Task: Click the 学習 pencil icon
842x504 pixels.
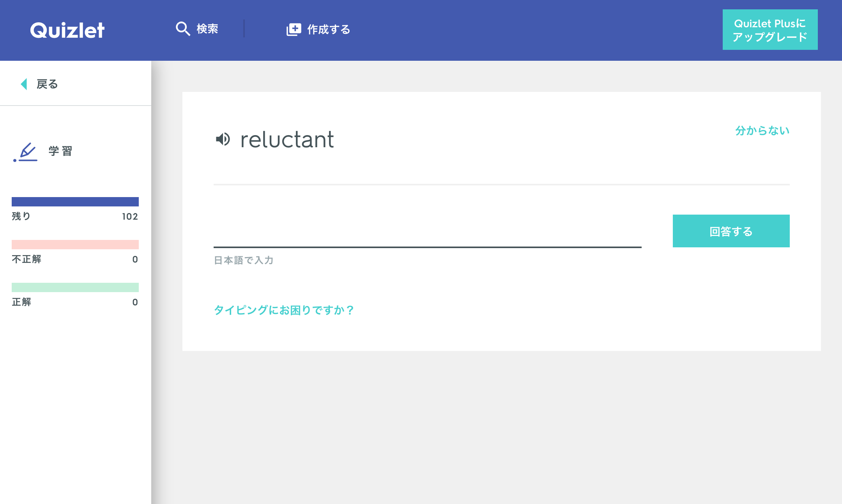Action: [26, 152]
